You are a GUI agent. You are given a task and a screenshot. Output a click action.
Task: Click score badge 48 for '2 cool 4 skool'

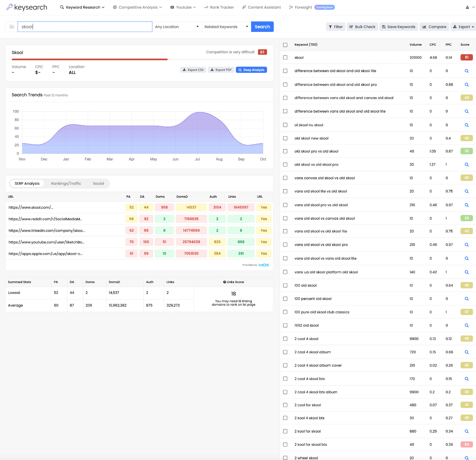click(466, 339)
